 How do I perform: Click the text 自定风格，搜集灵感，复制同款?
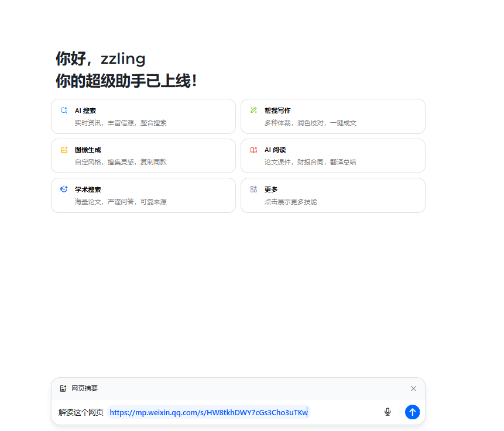coord(121,162)
